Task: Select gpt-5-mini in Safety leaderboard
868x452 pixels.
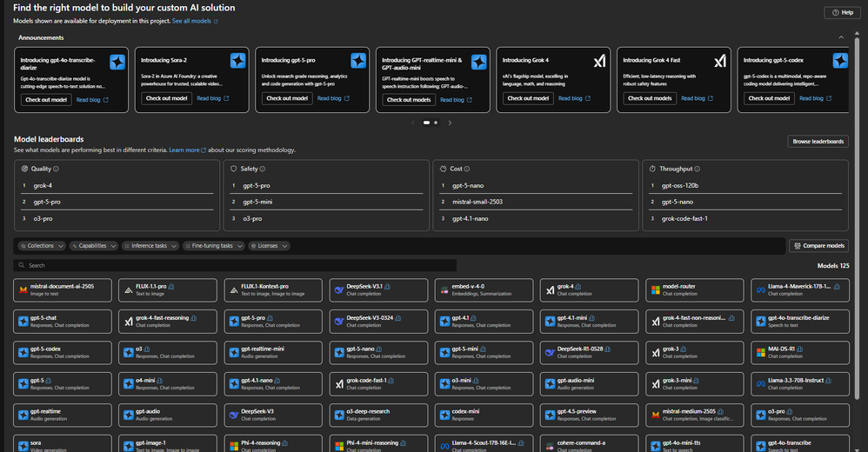Action: 257,202
